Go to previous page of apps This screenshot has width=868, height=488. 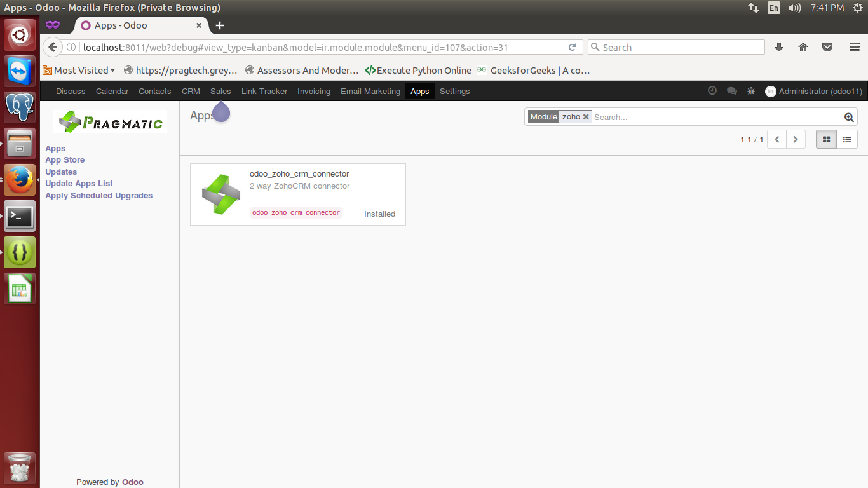[776, 139]
